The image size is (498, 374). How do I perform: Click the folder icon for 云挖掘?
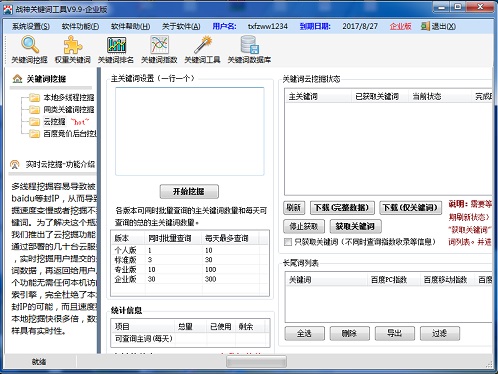coord(34,122)
